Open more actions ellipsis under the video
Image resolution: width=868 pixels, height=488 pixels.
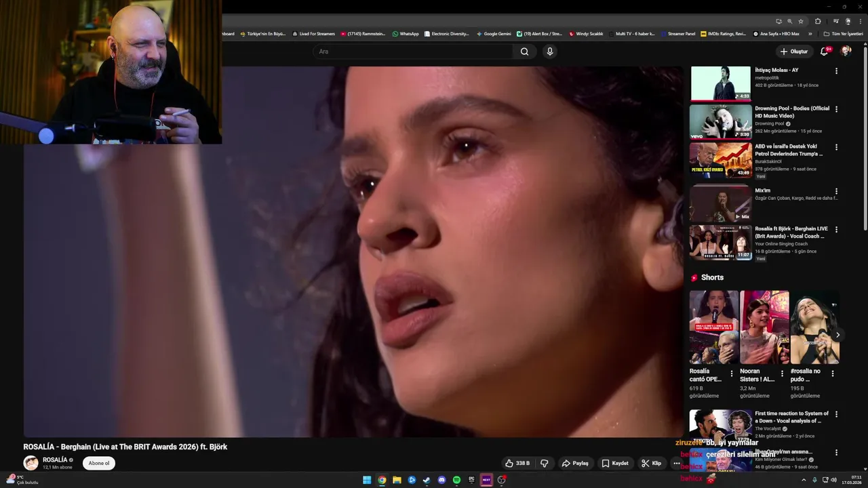(x=676, y=464)
